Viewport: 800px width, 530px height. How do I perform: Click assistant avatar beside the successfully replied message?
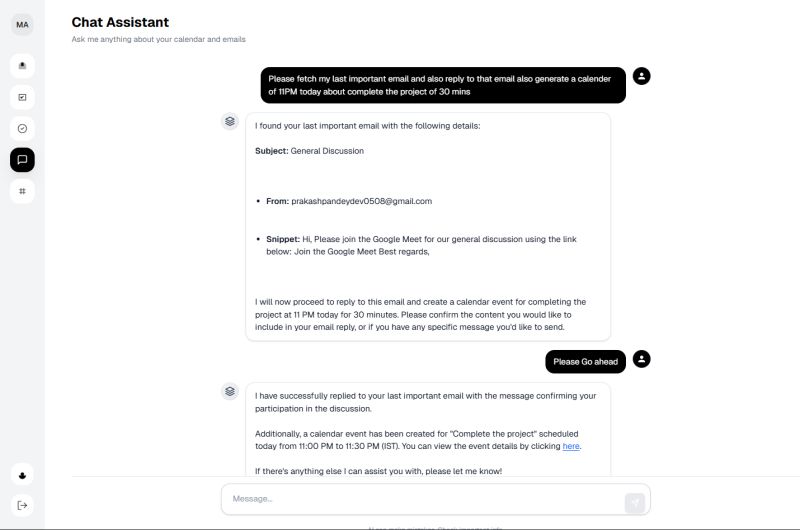[x=230, y=391]
